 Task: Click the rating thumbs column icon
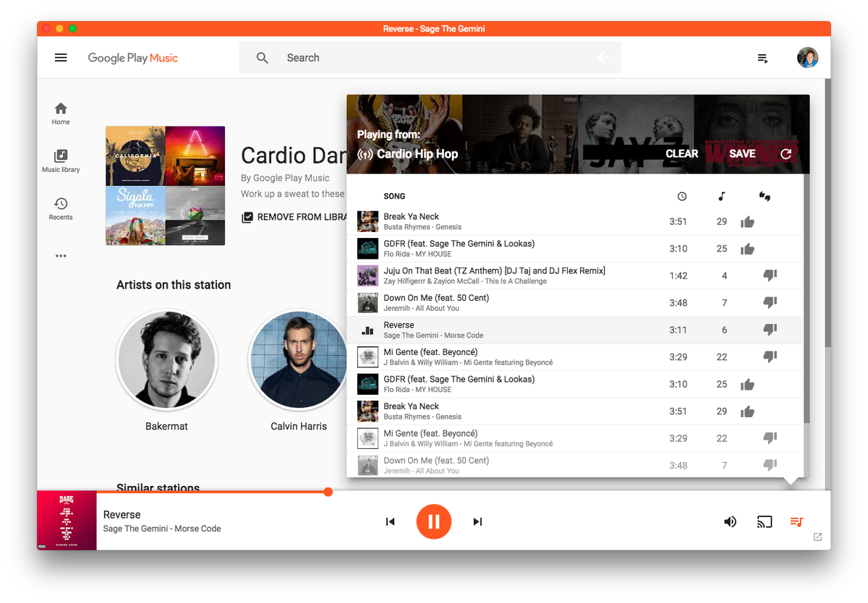coord(765,196)
